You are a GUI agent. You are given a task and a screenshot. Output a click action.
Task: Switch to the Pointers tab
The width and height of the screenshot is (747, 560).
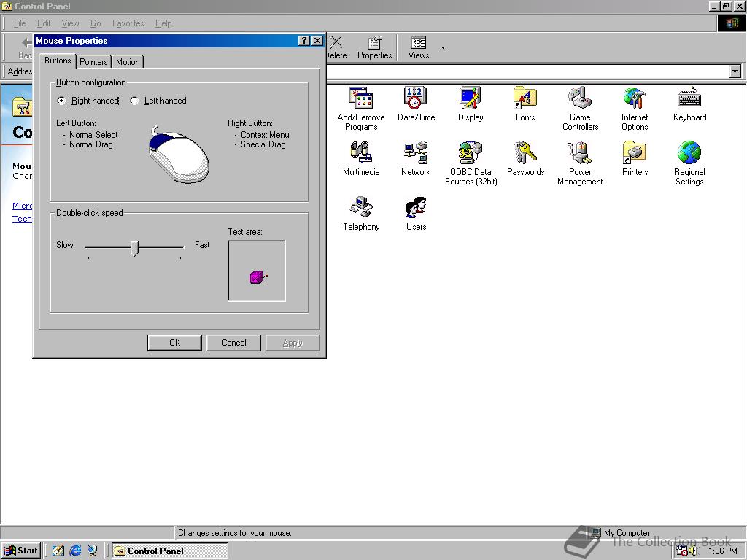93,62
